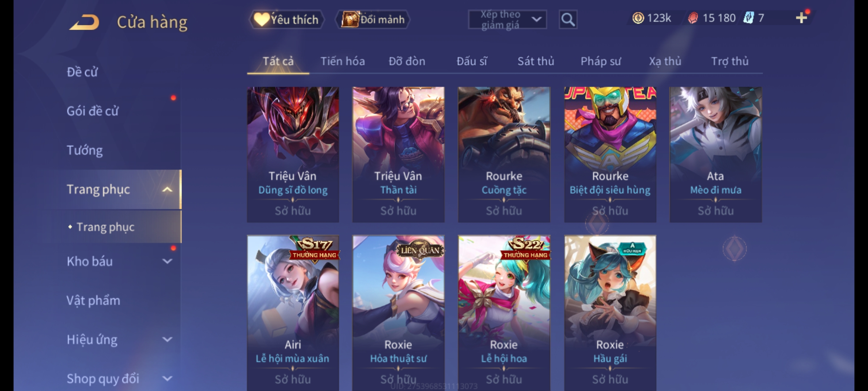Tap the plus icon to add currency
Screen dimensions: 868x391
click(x=801, y=18)
